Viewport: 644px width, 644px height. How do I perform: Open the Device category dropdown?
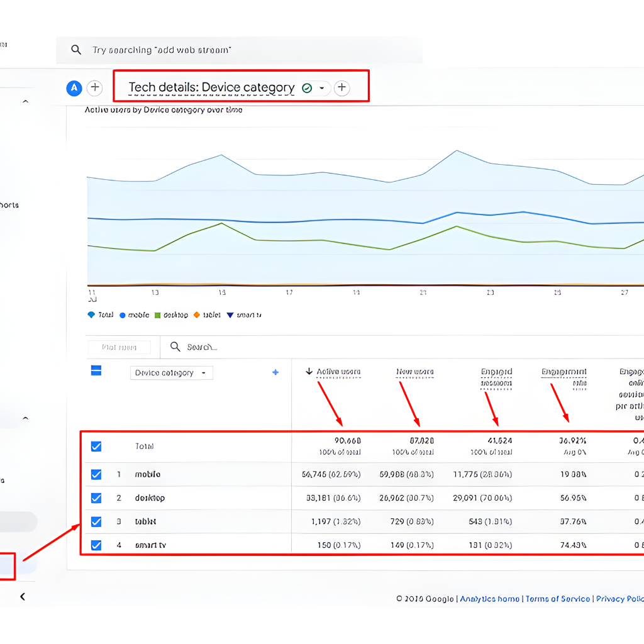pos(171,372)
